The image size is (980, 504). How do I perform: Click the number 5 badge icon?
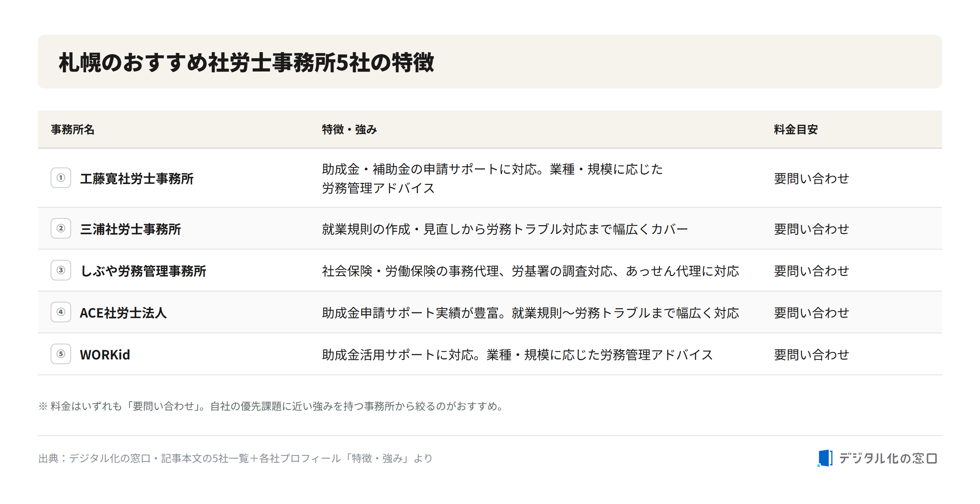pos(61,354)
